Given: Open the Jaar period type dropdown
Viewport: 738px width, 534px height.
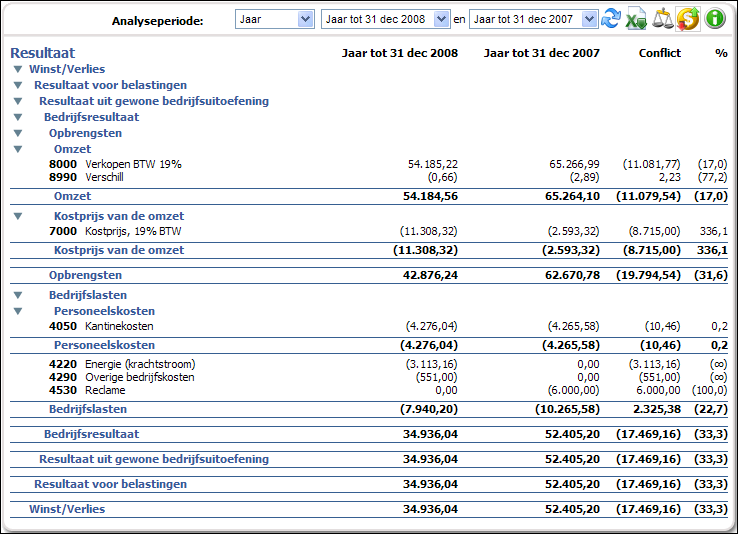Looking at the screenshot, I should (x=275, y=19).
